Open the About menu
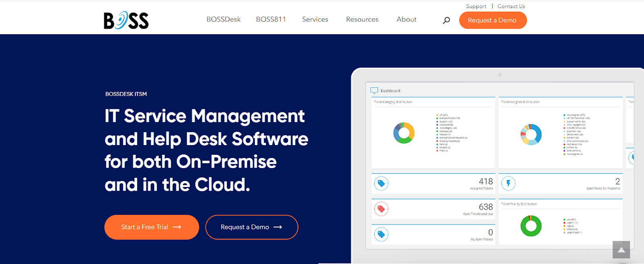 click(407, 19)
